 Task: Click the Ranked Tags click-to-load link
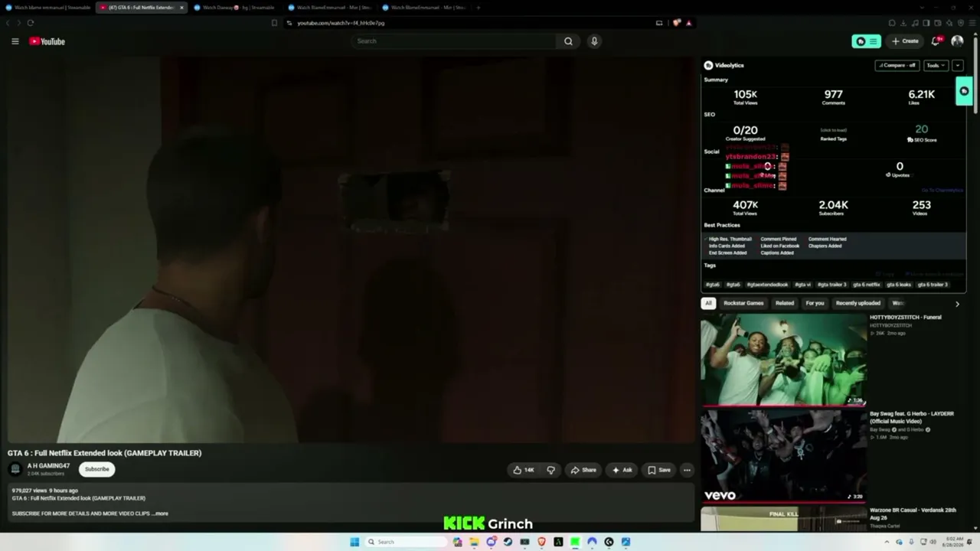[834, 131]
